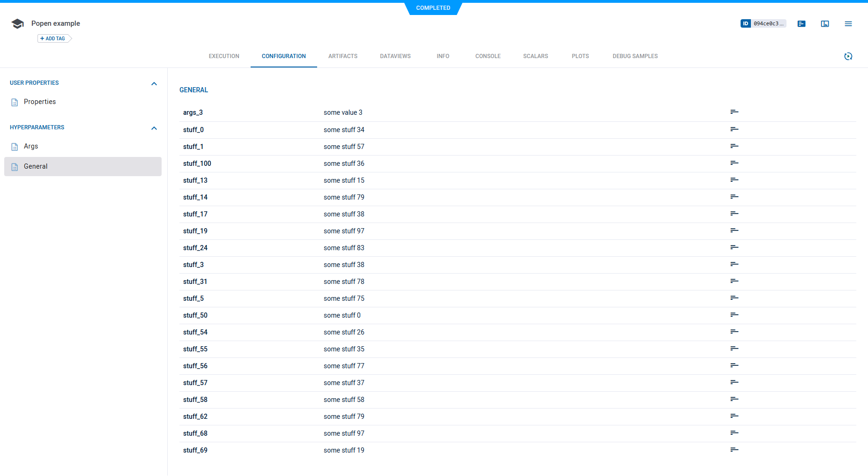The height and width of the screenshot is (476, 868).
Task: Click the description icon for stuff_69 row
Action: 734,450
